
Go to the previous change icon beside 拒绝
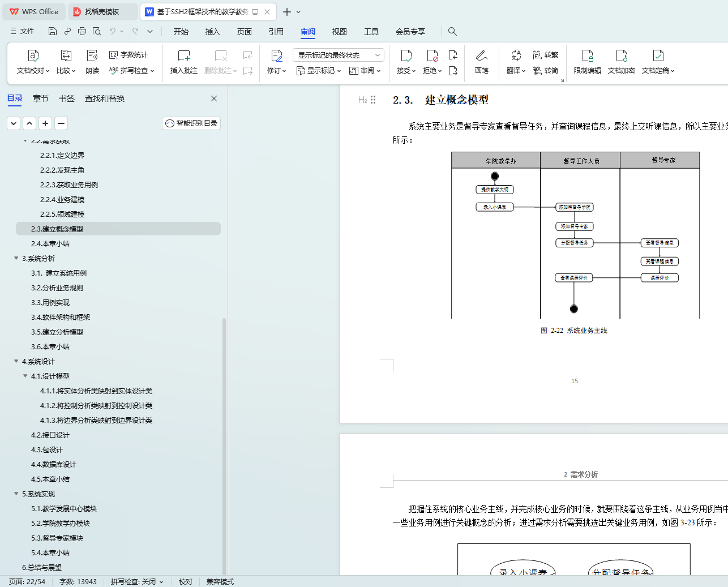pyautogui.click(x=453, y=55)
